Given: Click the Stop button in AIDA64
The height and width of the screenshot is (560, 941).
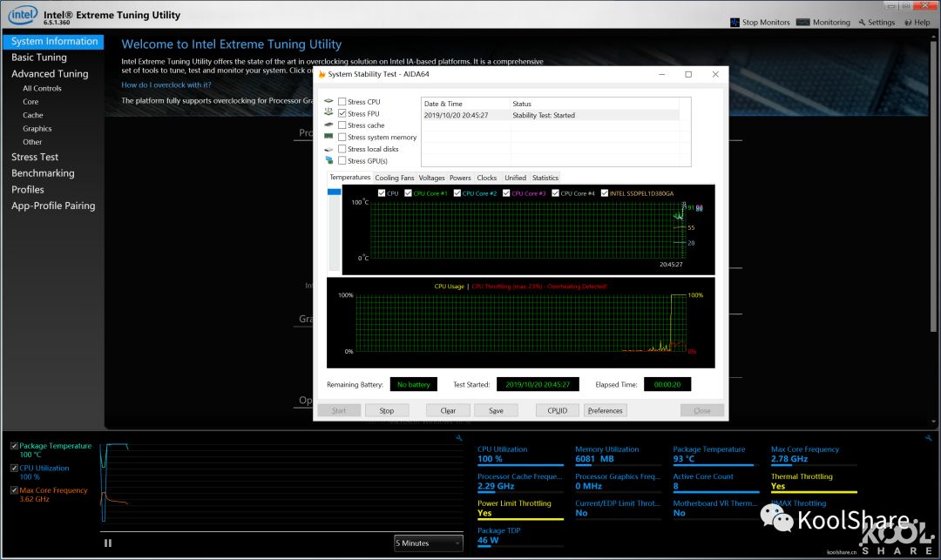Looking at the screenshot, I should point(387,411).
